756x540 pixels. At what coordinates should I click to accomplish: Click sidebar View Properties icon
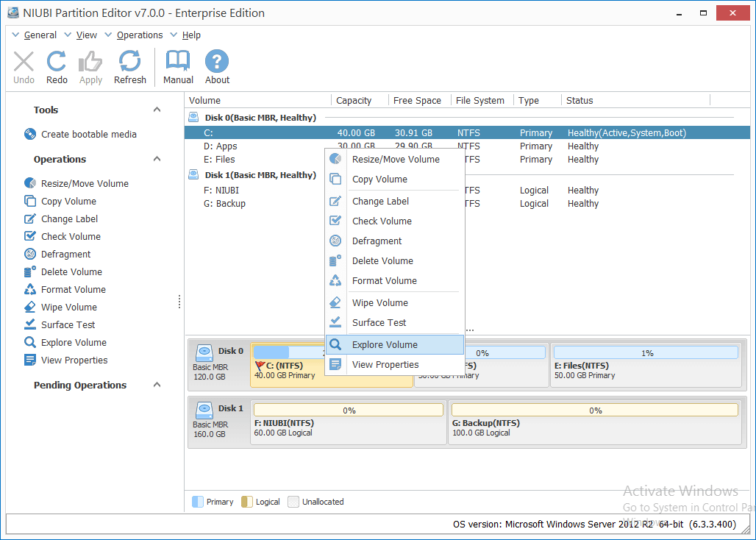[x=30, y=360]
